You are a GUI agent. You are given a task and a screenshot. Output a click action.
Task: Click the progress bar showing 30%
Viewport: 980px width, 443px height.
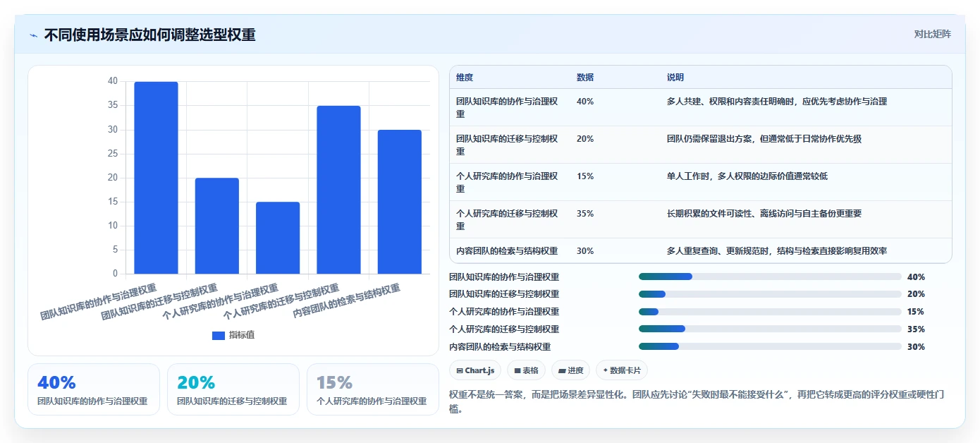coord(770,346)
